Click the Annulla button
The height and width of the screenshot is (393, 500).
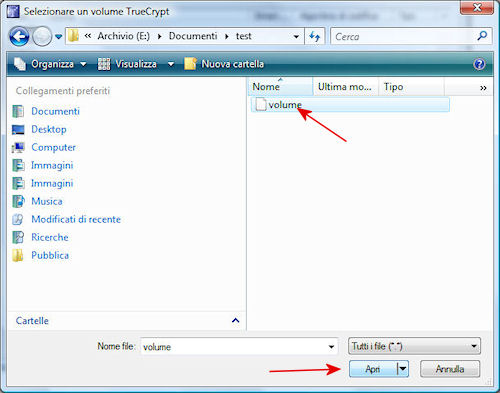point(450,369)
